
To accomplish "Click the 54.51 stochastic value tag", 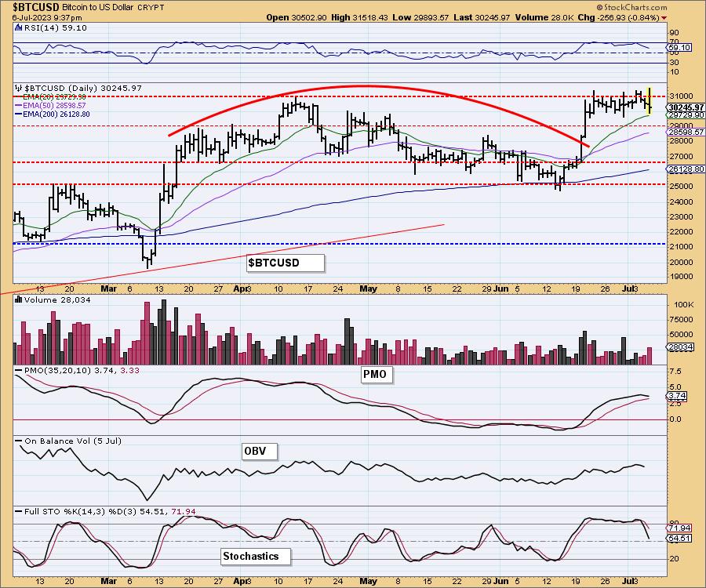I will coord(679,538).
